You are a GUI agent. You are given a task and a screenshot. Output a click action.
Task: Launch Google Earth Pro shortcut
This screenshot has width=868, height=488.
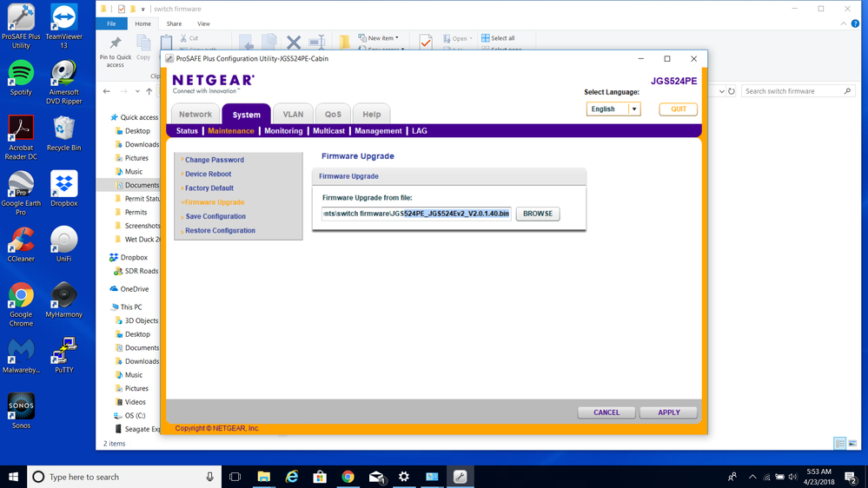(21, 193)
